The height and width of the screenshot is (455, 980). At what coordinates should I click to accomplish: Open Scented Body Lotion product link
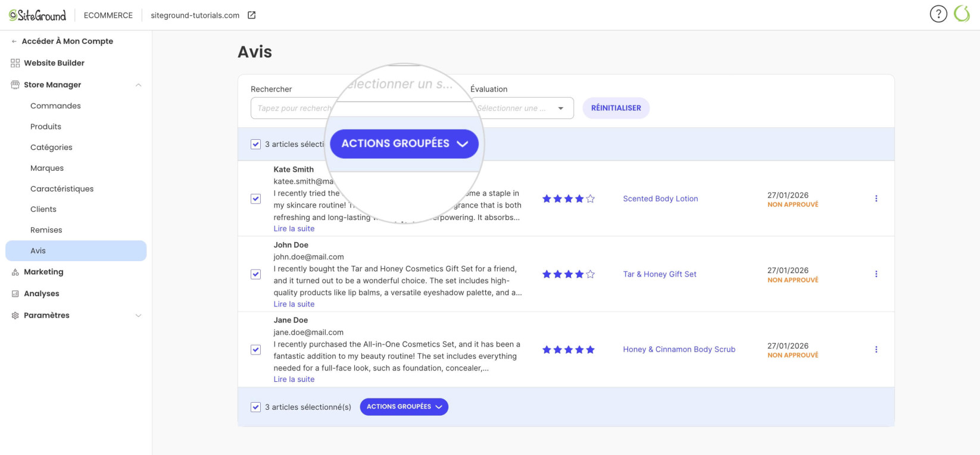click(x=660, y=199)
